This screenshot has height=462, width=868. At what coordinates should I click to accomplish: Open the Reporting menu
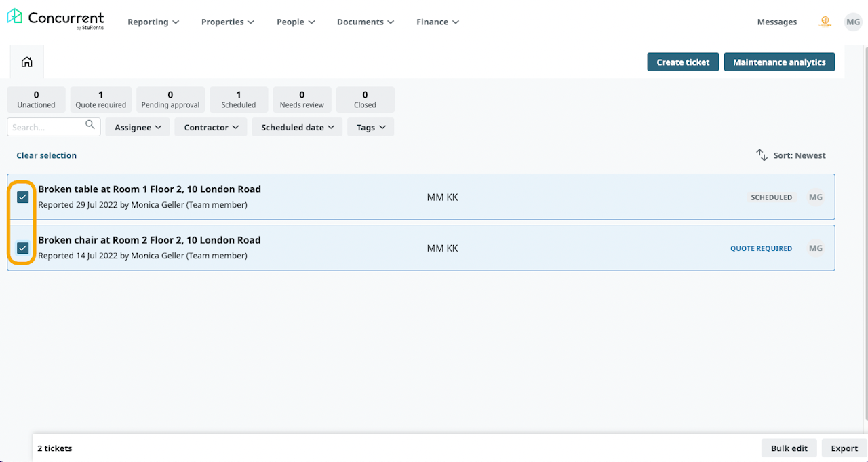[x=153, y=22]
